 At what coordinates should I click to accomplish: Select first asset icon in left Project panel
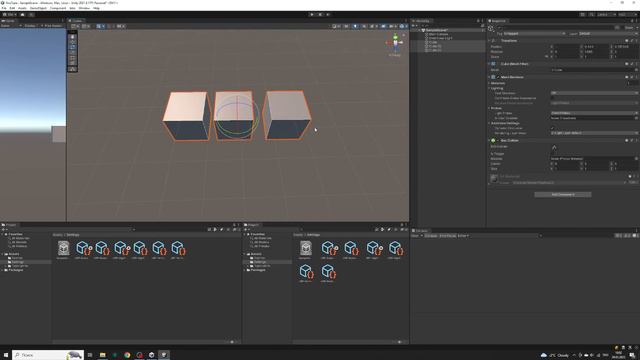pyautogui.click(x=63, y=248)
